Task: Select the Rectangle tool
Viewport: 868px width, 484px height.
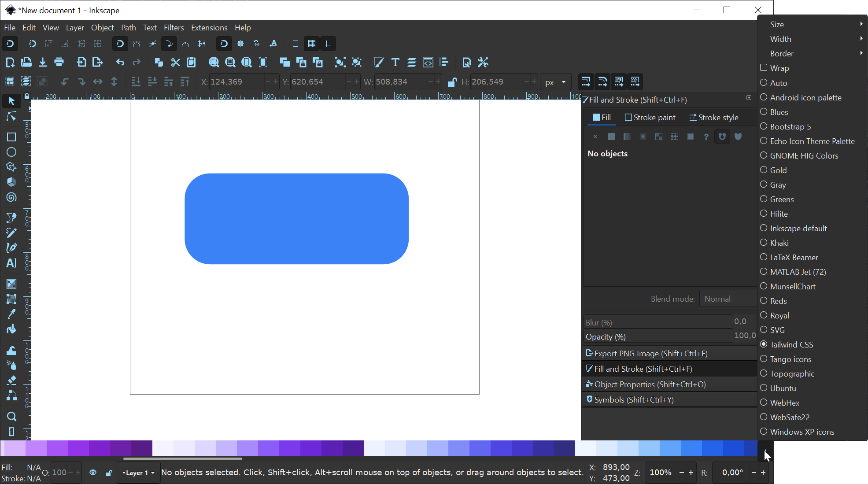Action: (x=11, y=137)
